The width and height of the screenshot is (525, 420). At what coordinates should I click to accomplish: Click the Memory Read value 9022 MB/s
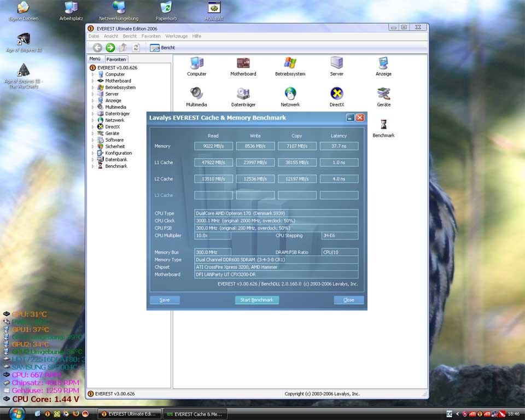coord(213,146)
